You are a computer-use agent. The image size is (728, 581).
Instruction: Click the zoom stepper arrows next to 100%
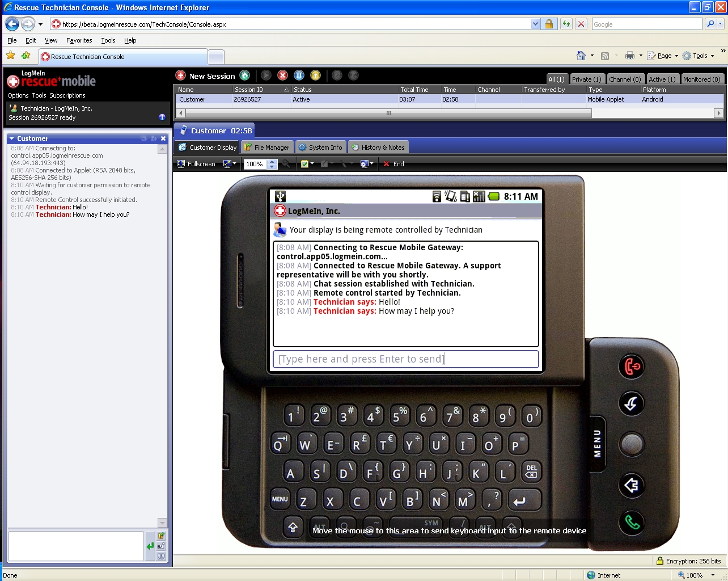pyautogui.click(x=272, y=164)
